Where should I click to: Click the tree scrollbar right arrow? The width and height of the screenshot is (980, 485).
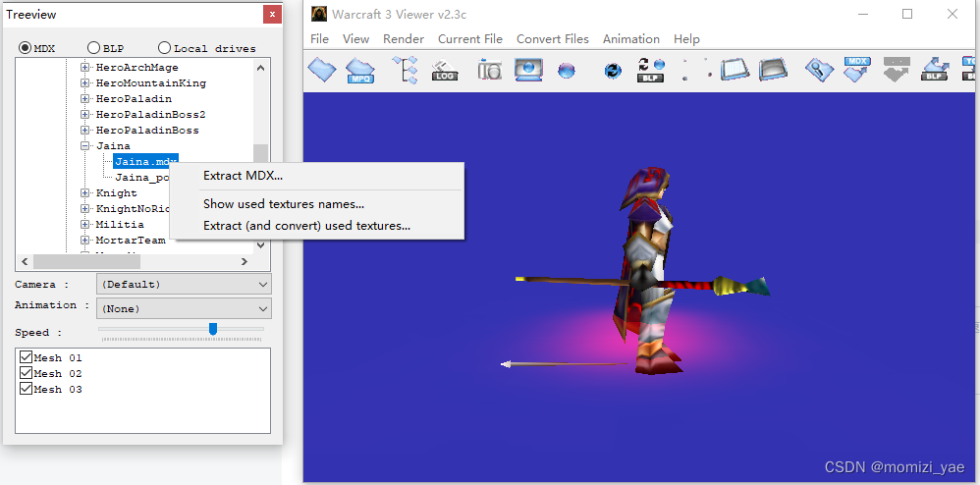(x=245, y=262)
